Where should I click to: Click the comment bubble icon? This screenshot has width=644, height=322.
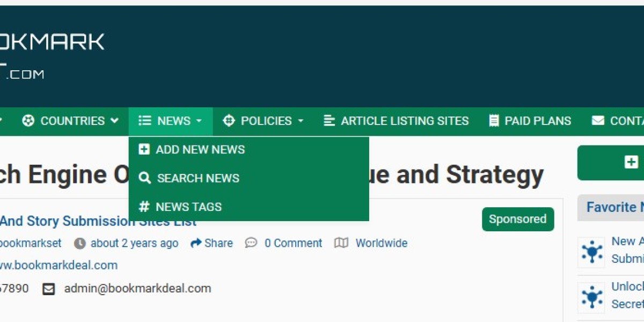click(251, 243)
